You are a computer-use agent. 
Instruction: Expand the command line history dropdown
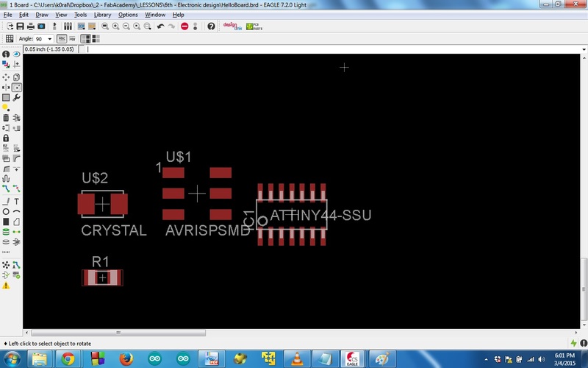(584, 49)
